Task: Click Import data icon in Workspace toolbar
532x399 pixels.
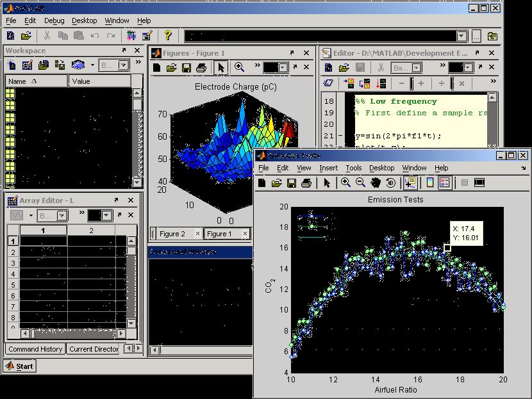Action: pyautogui.click(x=44, y=65)
